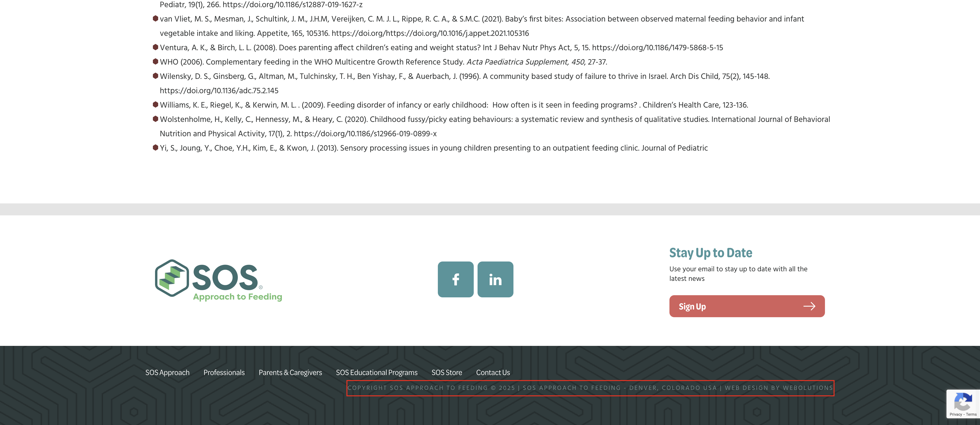This screenshot has width=980, height=425.
Task: Open the Facebook social icon
Action: [x=455, y=279]
